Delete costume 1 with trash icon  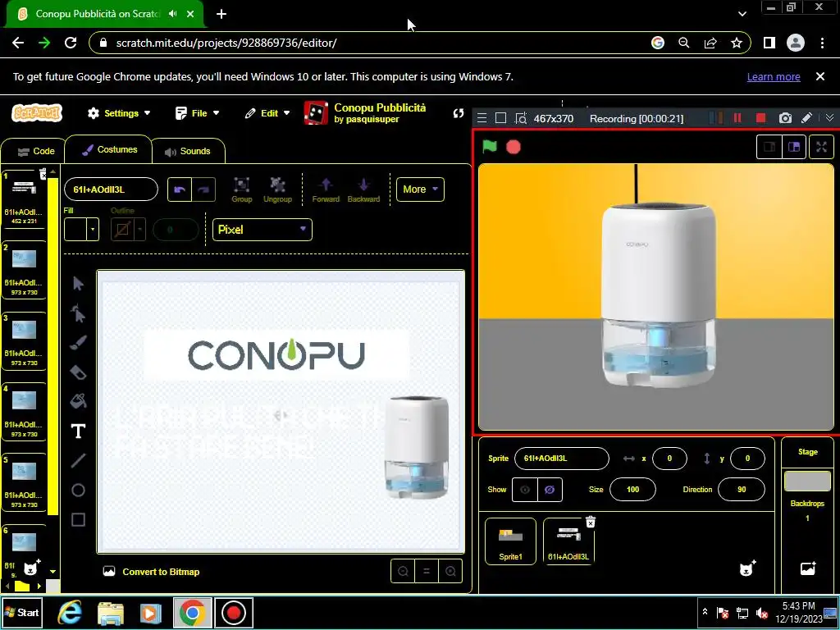pyautogui.click(x=43, y=174)
